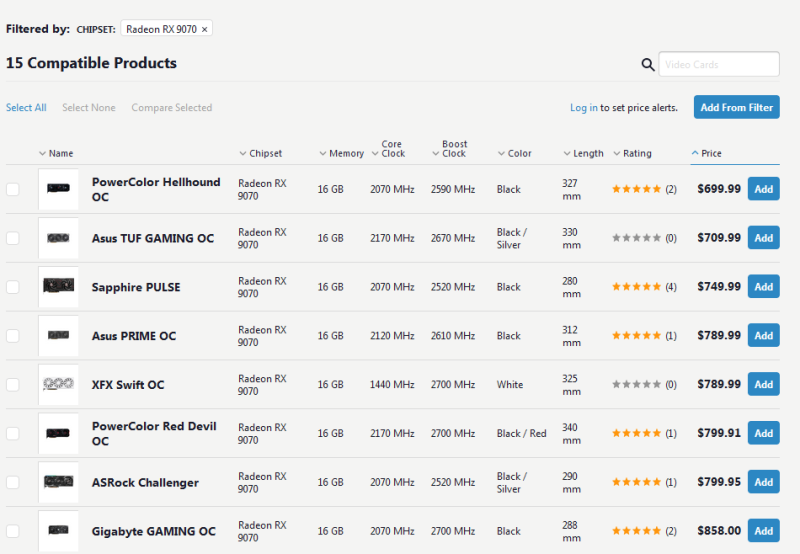Screen dimensions: 800x554
Task: Sort the table by Chipset column
Action: (261, 154)
